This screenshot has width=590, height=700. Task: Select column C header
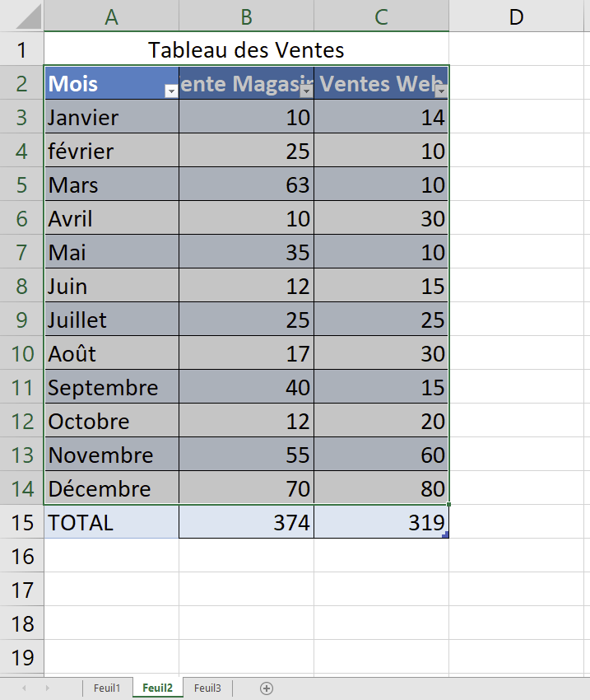click(x=381, y=16)
